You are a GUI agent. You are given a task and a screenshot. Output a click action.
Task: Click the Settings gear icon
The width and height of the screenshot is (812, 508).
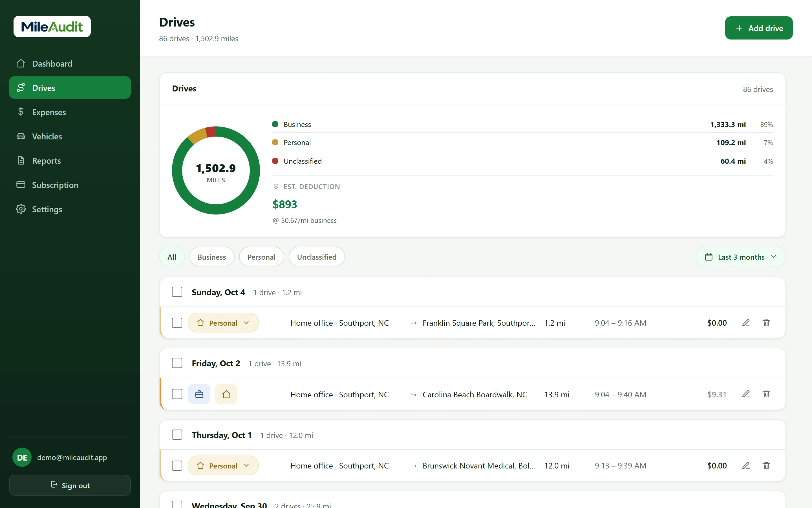pyautogui.click(x=21, y=209)
